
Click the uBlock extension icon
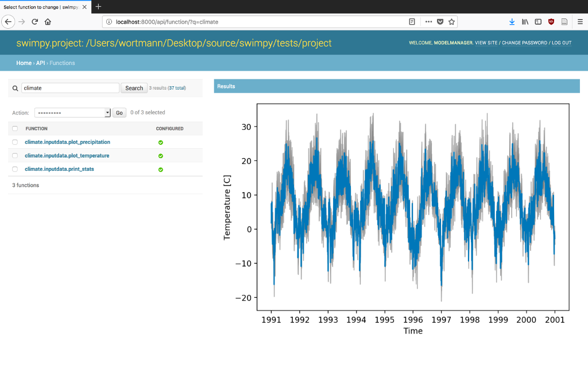[551, 22]
